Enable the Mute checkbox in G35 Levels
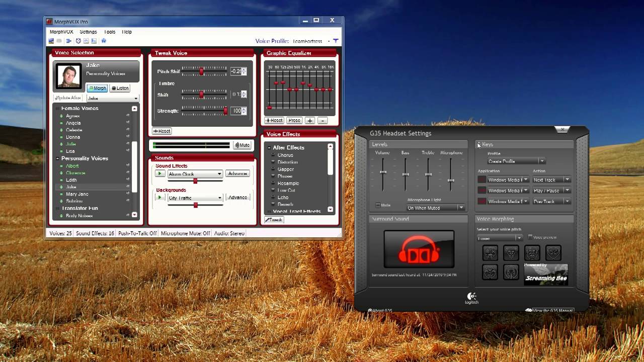Screen dimensions: 644x362 378,205
